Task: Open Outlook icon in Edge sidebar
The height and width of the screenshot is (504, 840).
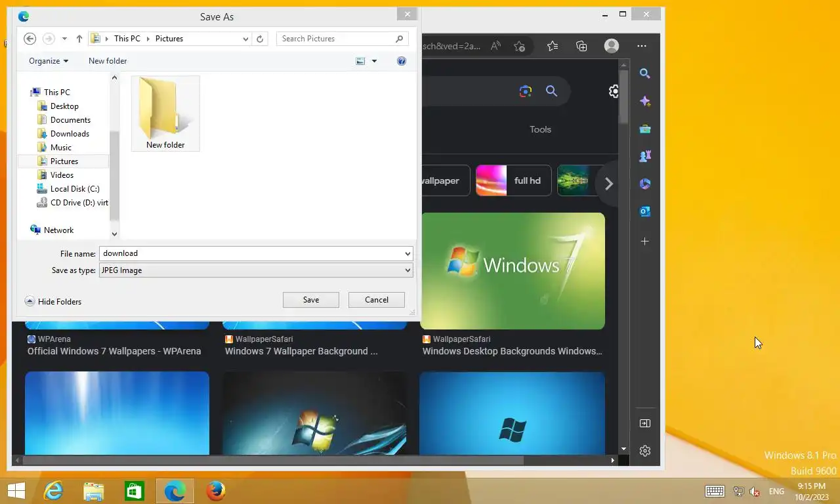Action: 645,212
